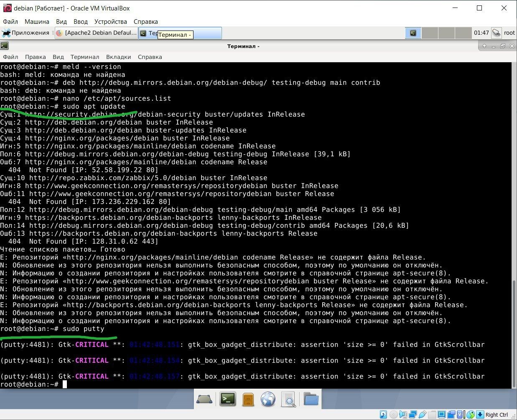Switch to the third empty workspace

click(446, 33)
